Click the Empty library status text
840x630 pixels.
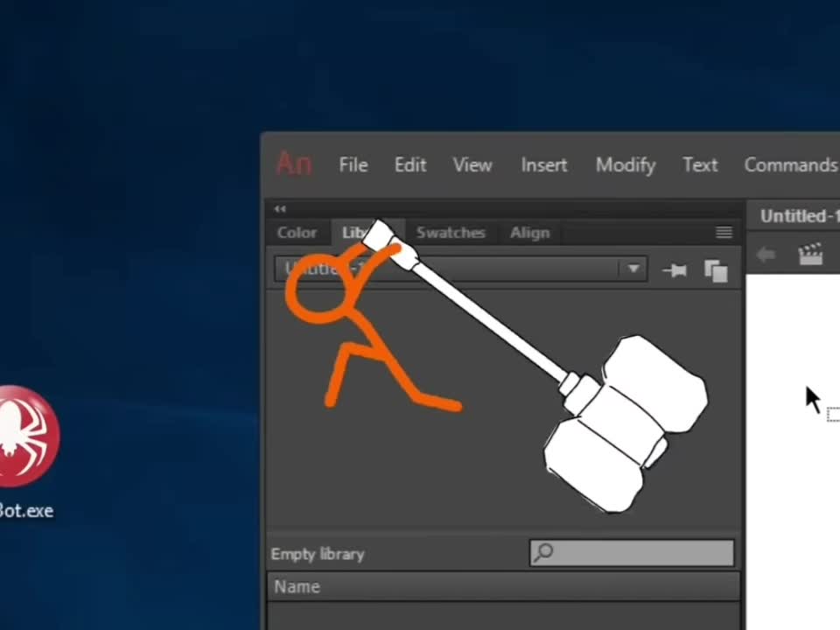[317, 554]
